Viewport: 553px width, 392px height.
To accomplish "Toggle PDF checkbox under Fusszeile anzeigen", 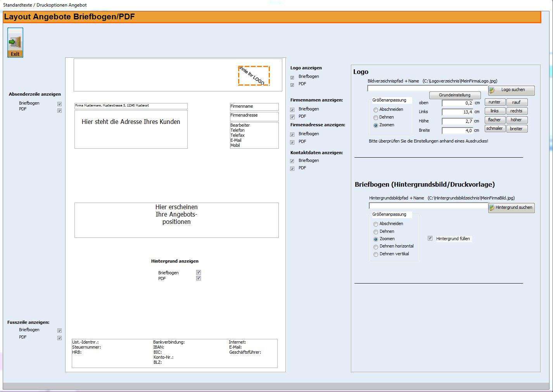I will click(x=59, y=338).
